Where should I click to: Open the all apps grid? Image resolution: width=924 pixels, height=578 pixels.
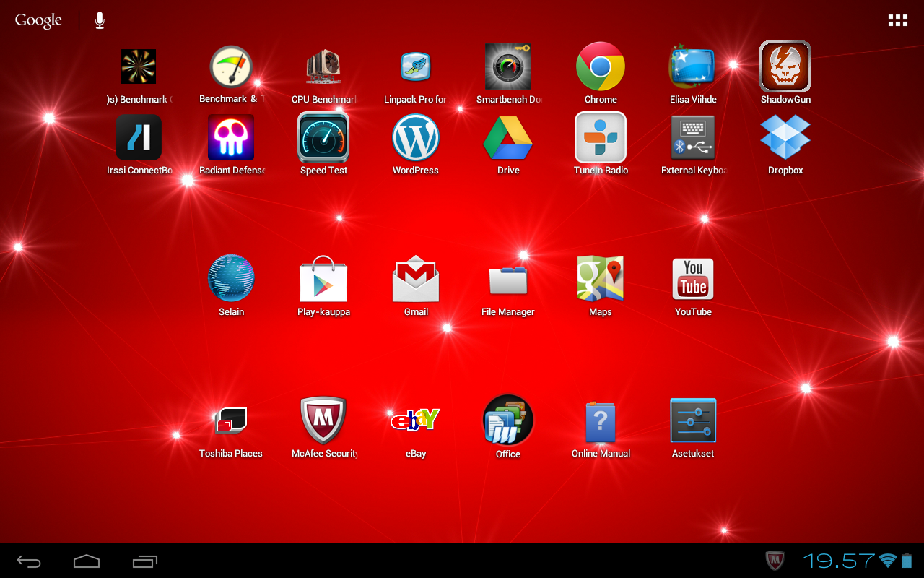click(897, 20)
